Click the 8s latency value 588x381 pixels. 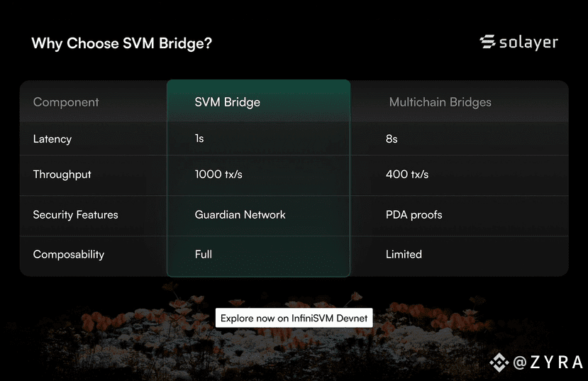click(x=392, y=139)
